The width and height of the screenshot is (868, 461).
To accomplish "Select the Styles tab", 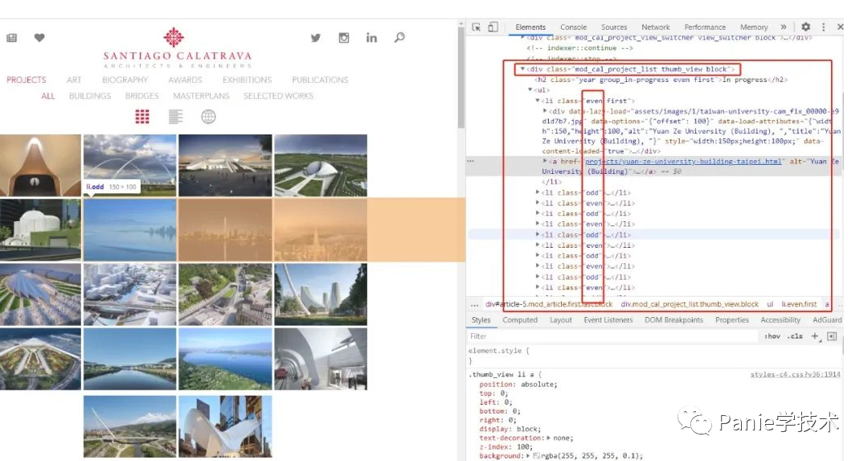I will click(x=481, y=319).
